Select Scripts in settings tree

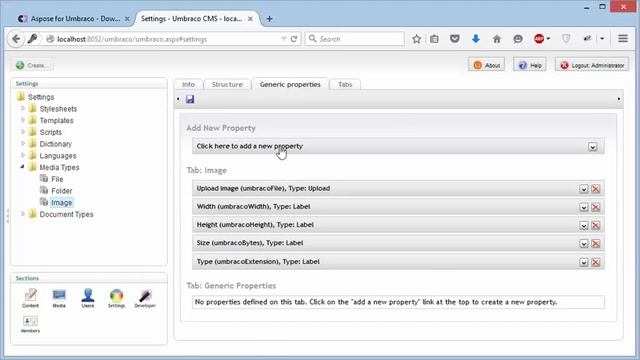point(51,132)
